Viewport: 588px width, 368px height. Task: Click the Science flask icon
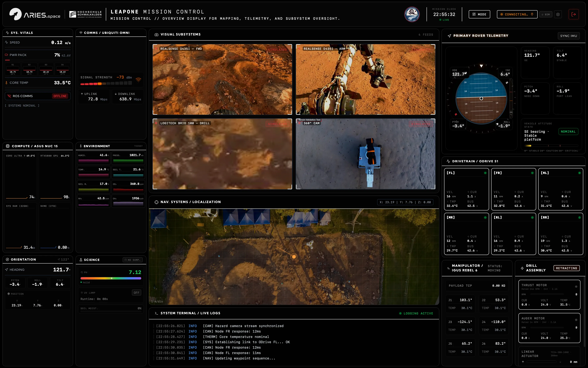[81, 260]
